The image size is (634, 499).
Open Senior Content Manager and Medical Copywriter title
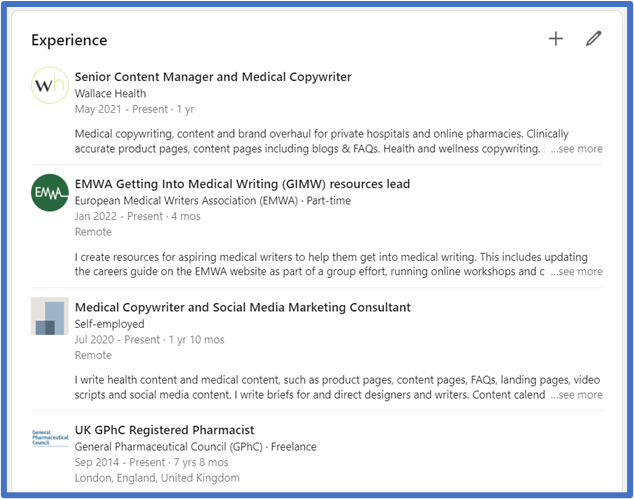coord(213,77)
